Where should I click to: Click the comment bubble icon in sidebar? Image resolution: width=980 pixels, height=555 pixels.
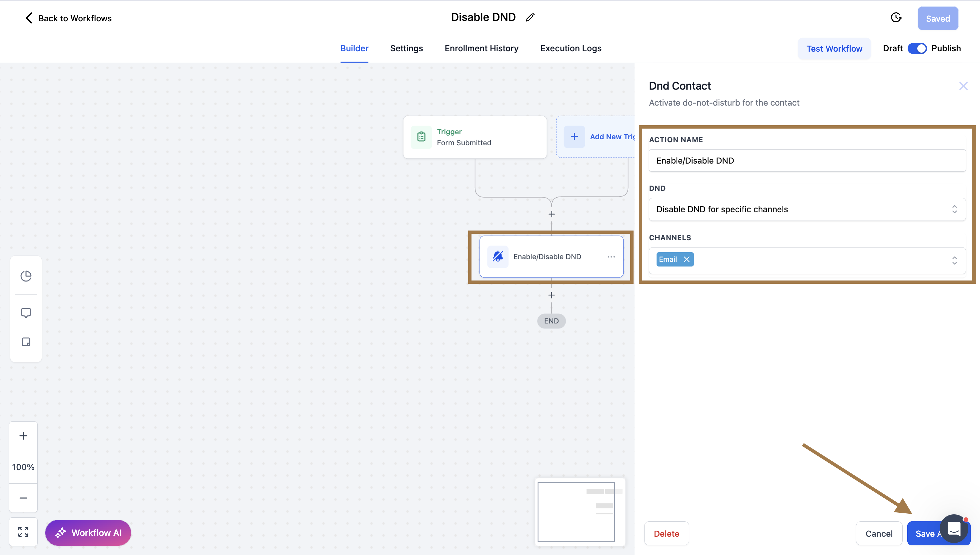[x=26, y=312]
